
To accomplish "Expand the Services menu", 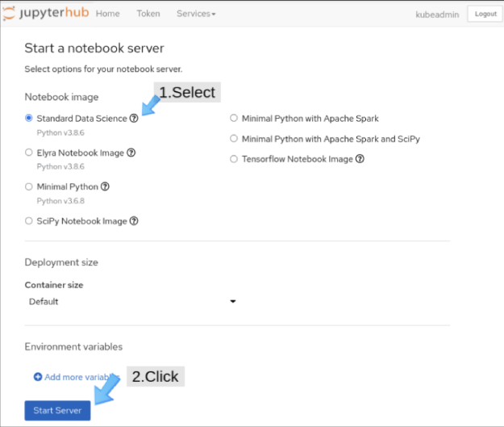I will point(196,14).
